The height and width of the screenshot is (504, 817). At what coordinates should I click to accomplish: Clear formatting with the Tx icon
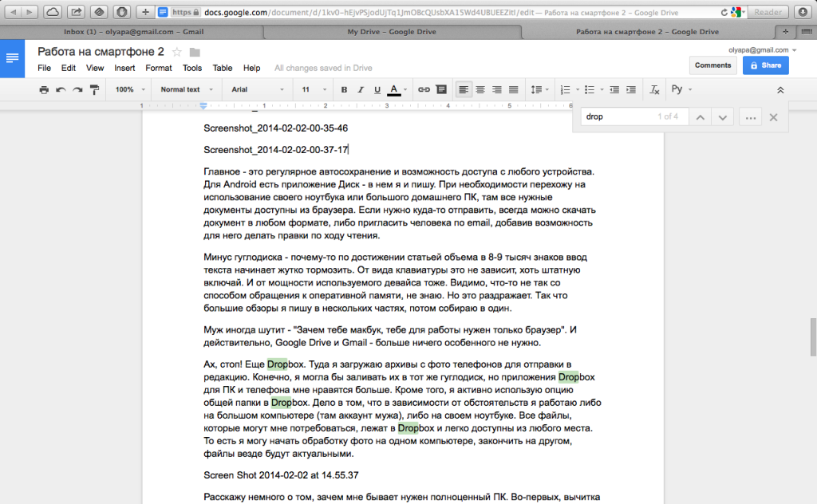pyautogui.click(x=654, y=89)
